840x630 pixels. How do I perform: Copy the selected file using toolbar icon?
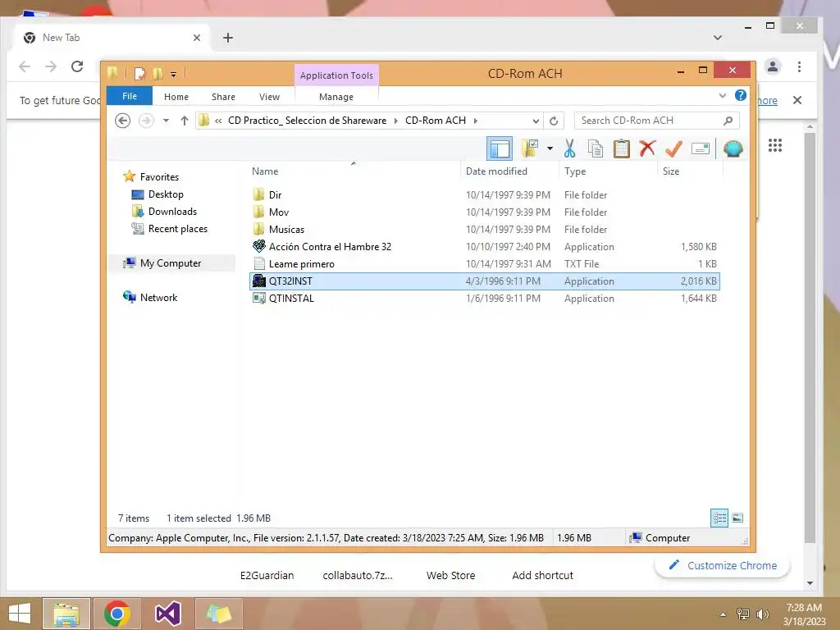point(596,148)
